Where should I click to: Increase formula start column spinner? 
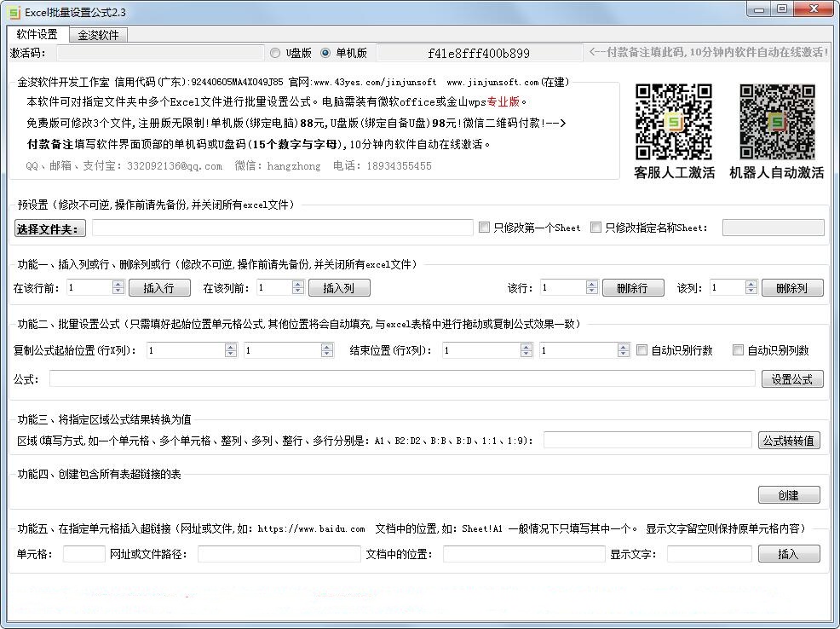click(327, 346)
